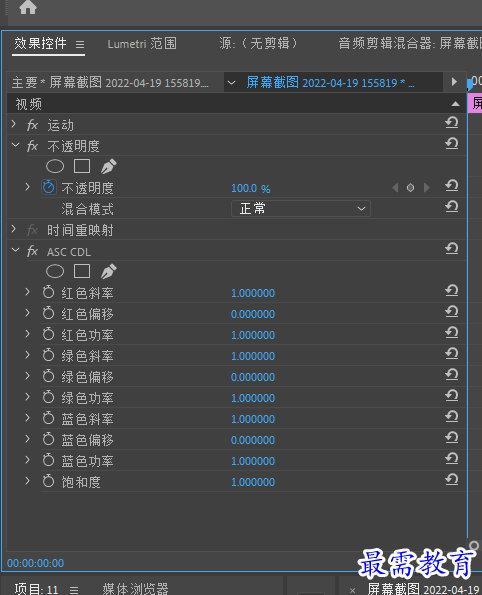The image size is (482, 595).
Task: Create 4-point polygon mask under 不透明度
Action: (82, 166)
